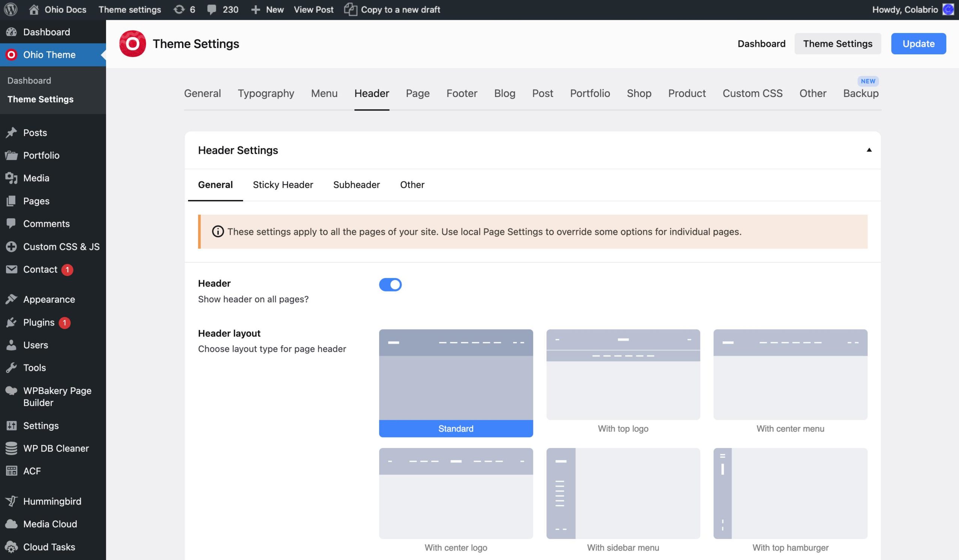Open the Other sub-tab in Header Settings
Viewport: 959px width, 560px height.
pos(412,185)
